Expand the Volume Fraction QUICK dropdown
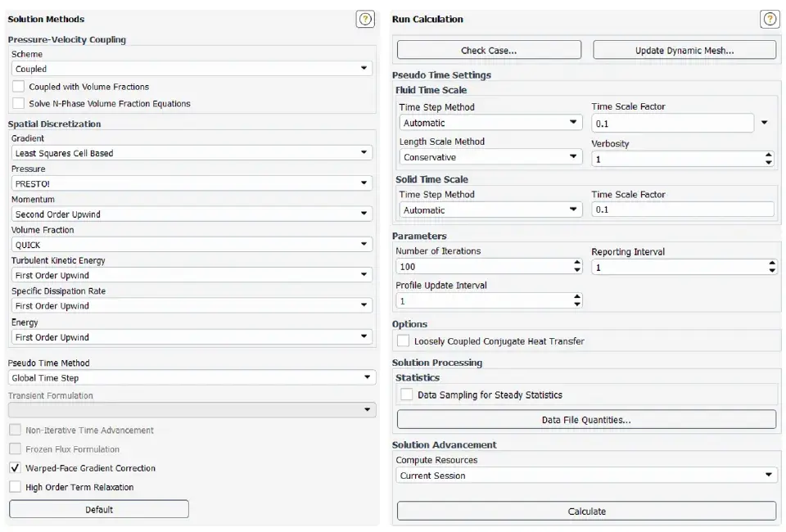The height and width of the screenshot is (532, 786). [192, 245]
